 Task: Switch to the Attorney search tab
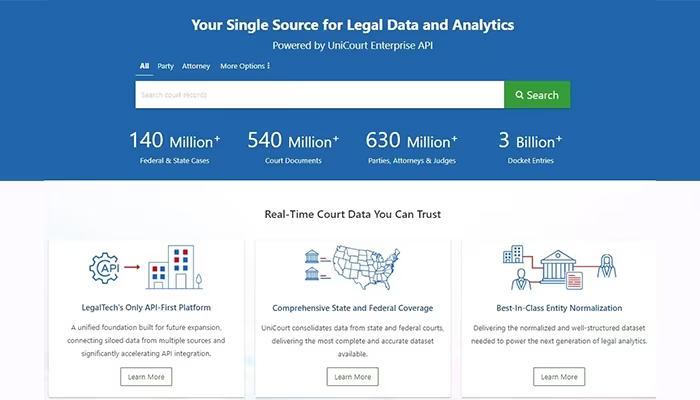coord(196,66)
